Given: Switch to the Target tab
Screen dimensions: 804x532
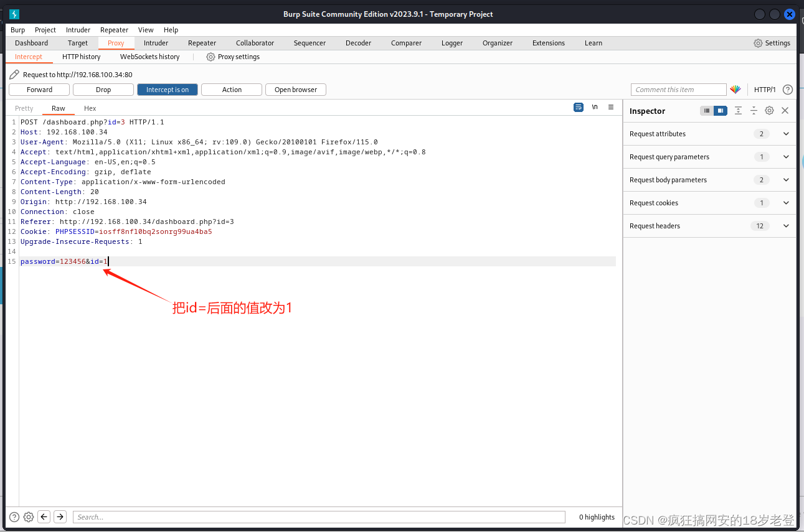Looking at the screenshot, I should pos(78,43).
